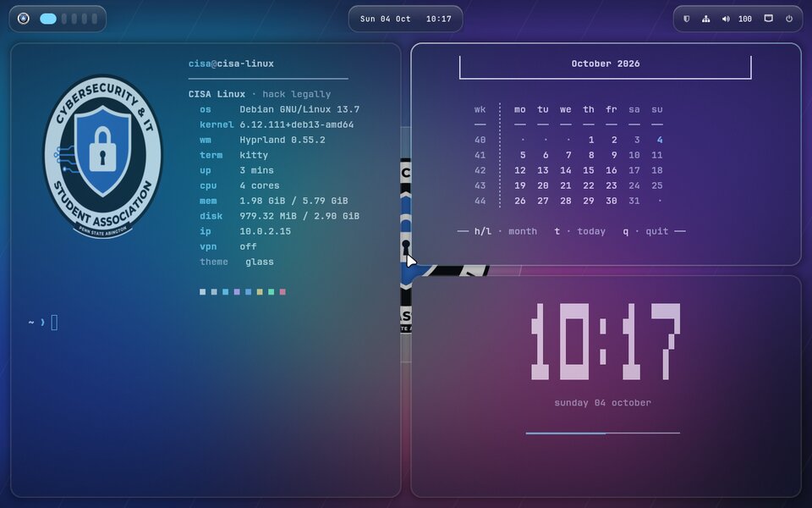Click the mem usage 1.98 GiB / 5.79 GiB

[294, 202]
